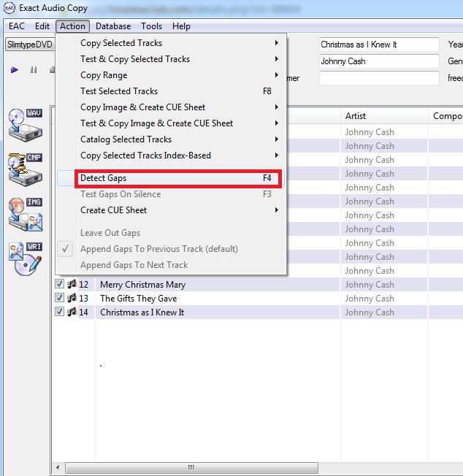The height and width of the screenshot is (476, 463).
Task: Select Detect Gaps menu entry
Action: (x=171, y=178)
